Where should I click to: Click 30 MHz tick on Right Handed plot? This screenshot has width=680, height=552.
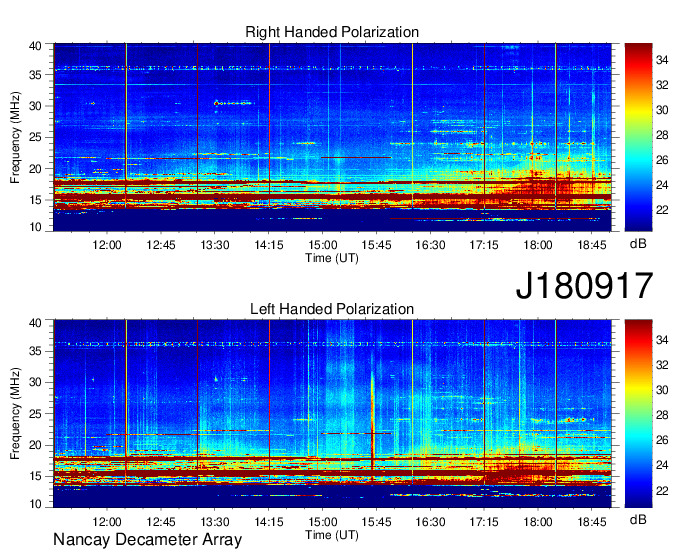point(36,106)
